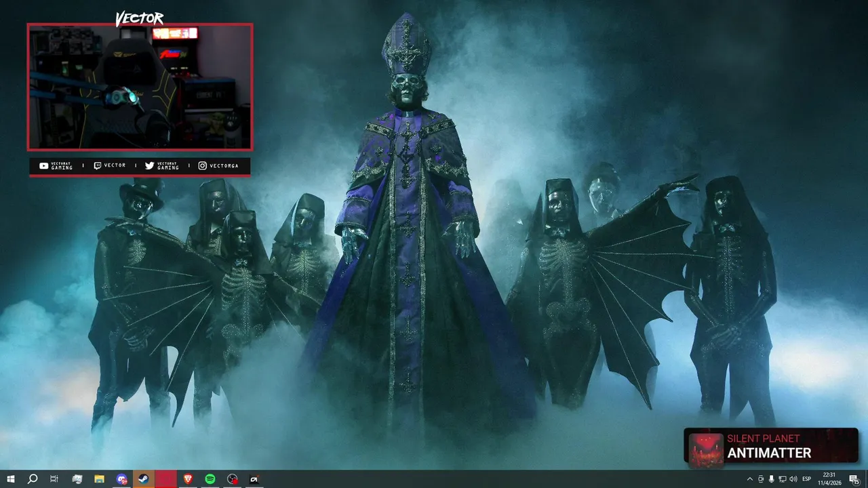Click the YouTube icon in social bar
868x488 pixels.
point(44,165)
